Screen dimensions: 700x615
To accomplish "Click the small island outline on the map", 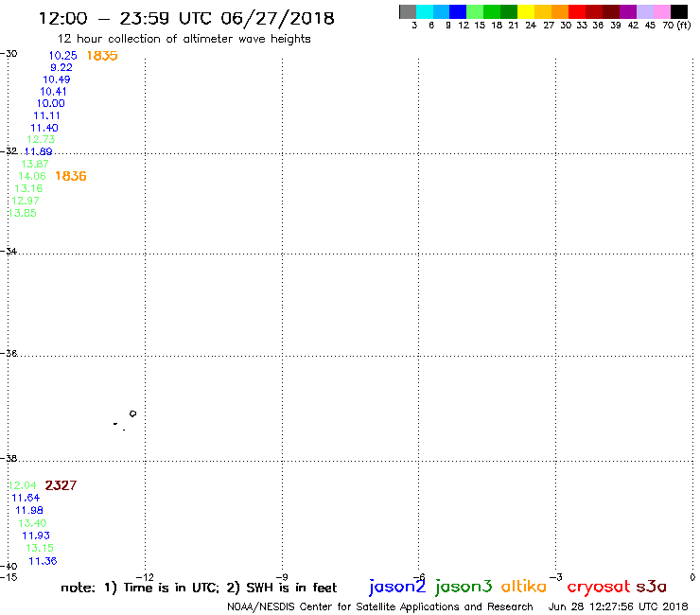I will pyautogui.click(x=132, y=413).
